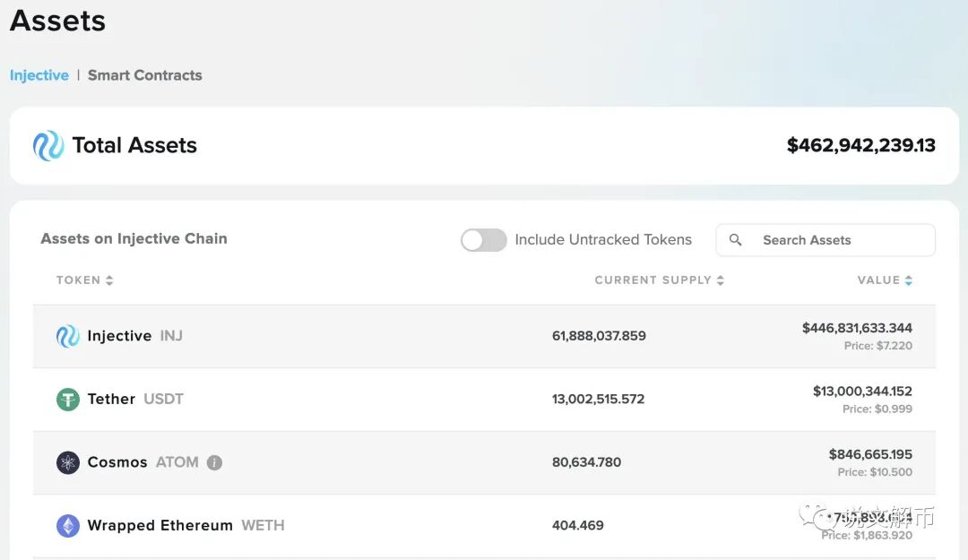Select the Injective token name
The image size is (968, 560).
(119, 336)
